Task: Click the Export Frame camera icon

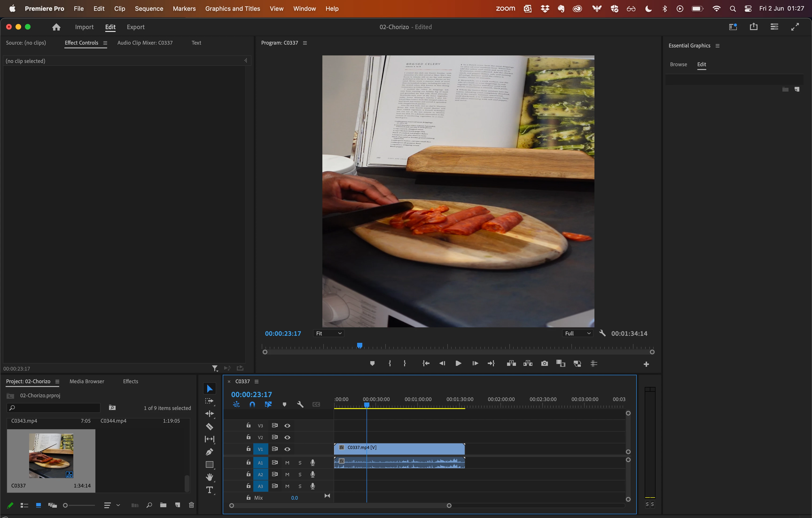Action: tap(544, 363)
